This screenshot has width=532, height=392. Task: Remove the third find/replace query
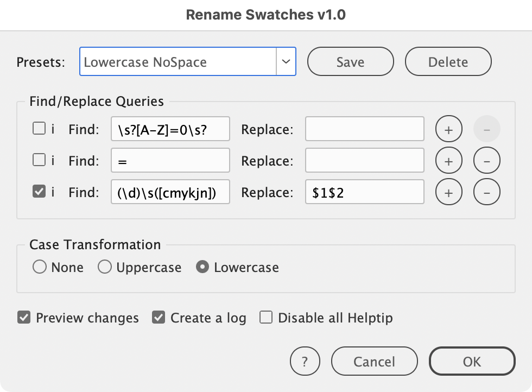pyautogui.click(x=486, y=192)
